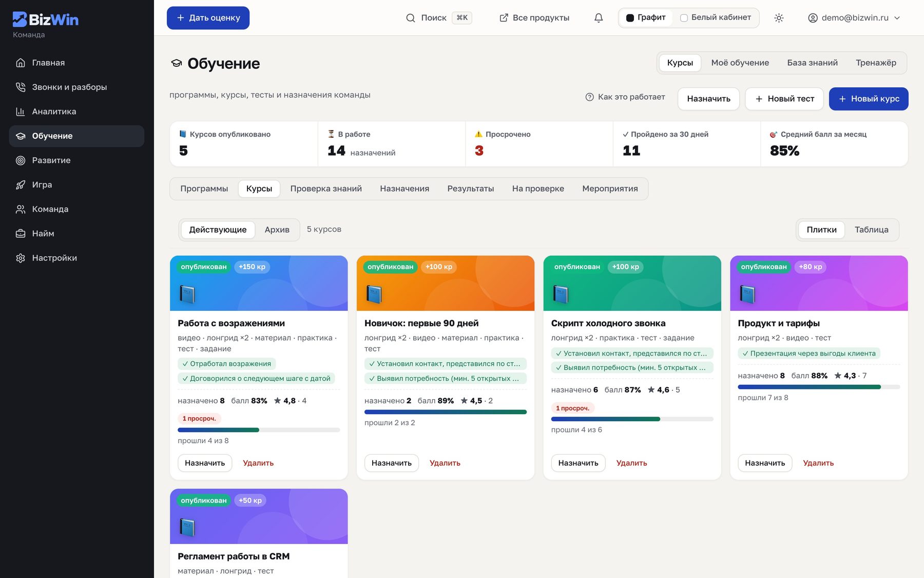Click book icon on Скрипт холодного звонка card
The height and width of the screenshot is (578, 924).
(561, 294)
